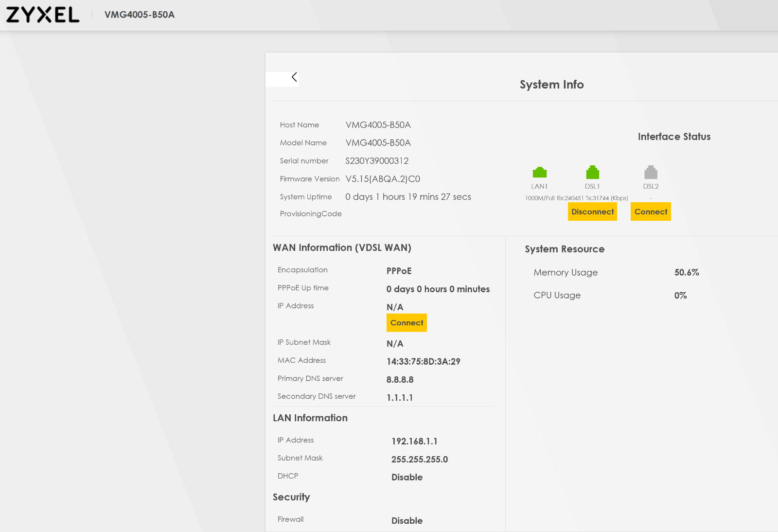
Task: Select secondary DNS server 1.1.1.1
Action: [400, 398]
